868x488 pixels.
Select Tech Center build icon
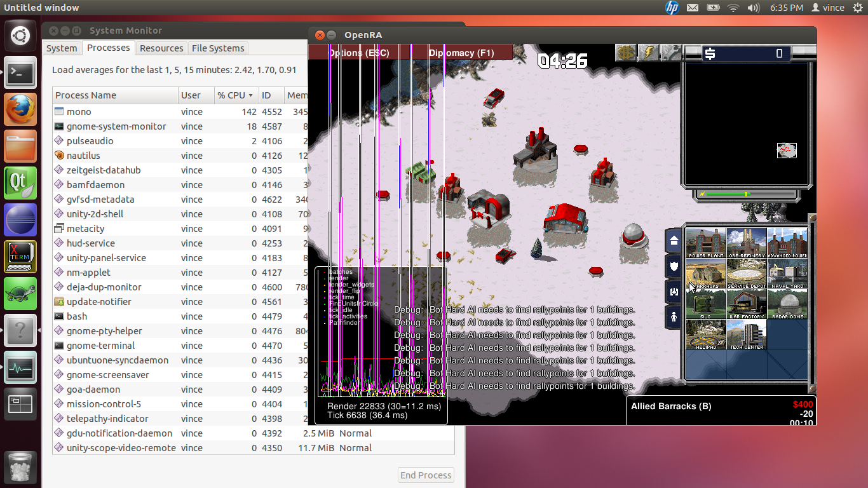pyautogui.click(x=747, y=334)
